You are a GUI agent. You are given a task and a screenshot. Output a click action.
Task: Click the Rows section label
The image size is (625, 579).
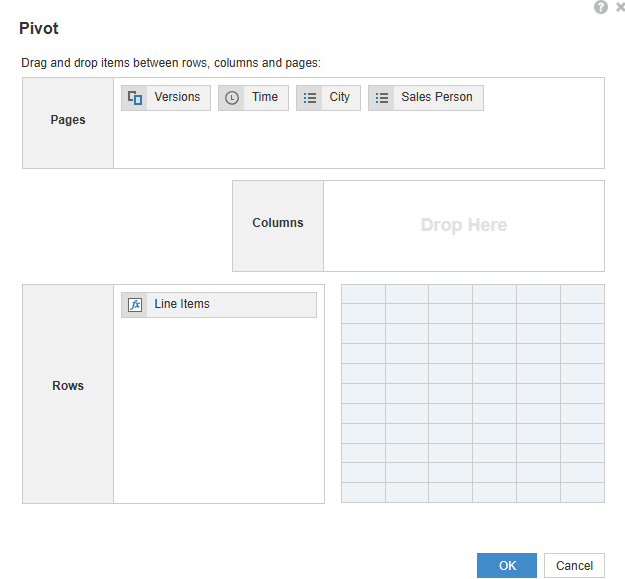(68, 386)
